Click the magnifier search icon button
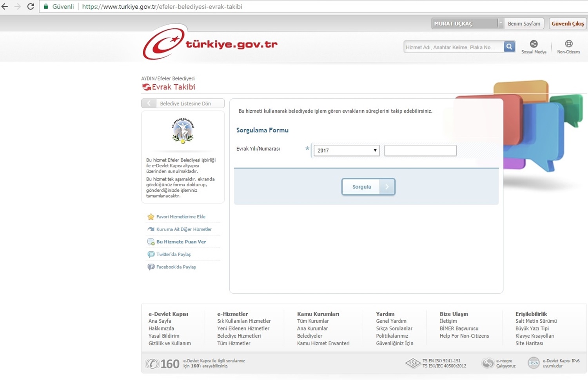Screen dimensions: 588x380 [x=509, y=47]
